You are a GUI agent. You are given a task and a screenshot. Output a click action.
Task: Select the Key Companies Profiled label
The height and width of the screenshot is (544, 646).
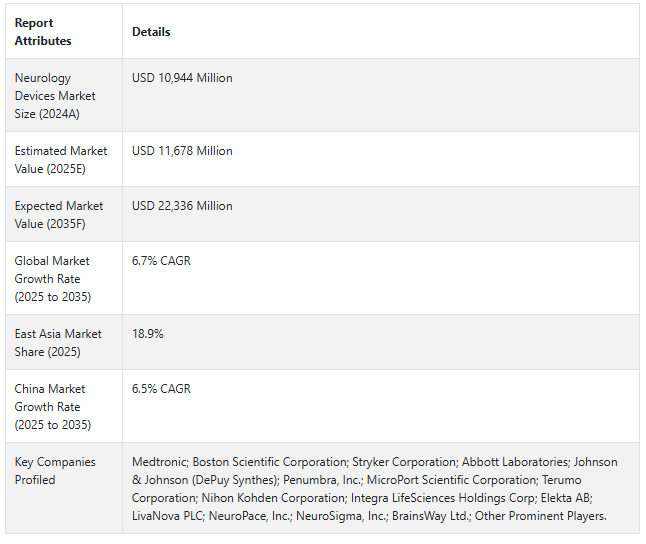tap(55, 471)
